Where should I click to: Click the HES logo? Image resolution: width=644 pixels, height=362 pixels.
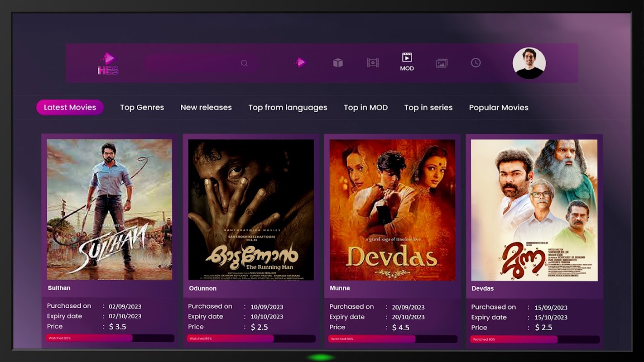(108, 63)
